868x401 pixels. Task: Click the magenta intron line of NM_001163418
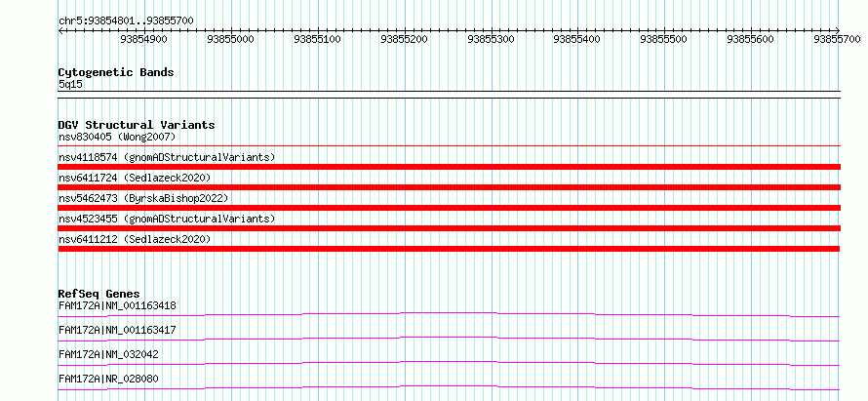tap(449, 314)
